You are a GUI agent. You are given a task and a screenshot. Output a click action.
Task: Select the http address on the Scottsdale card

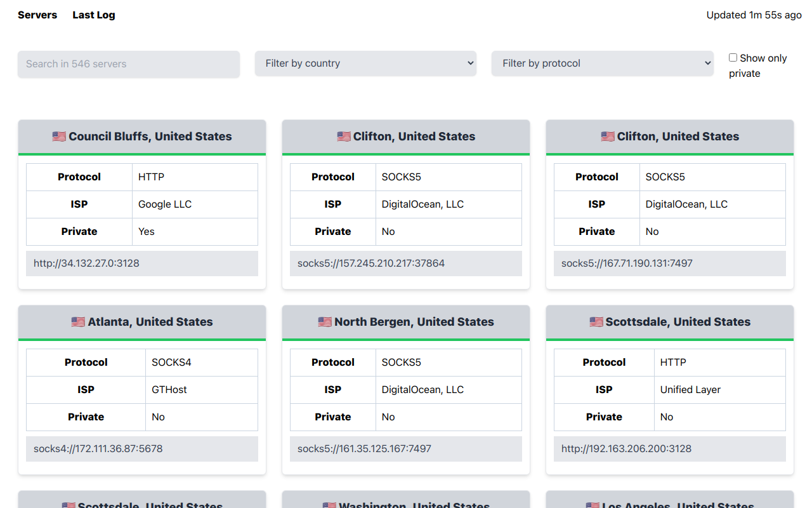coord(626,448)
